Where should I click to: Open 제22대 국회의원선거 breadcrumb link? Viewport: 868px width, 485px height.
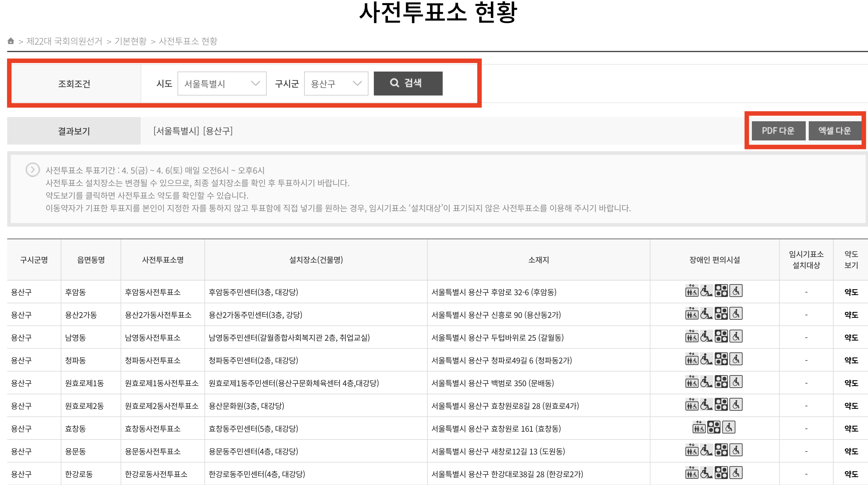(x=64, y=41)
